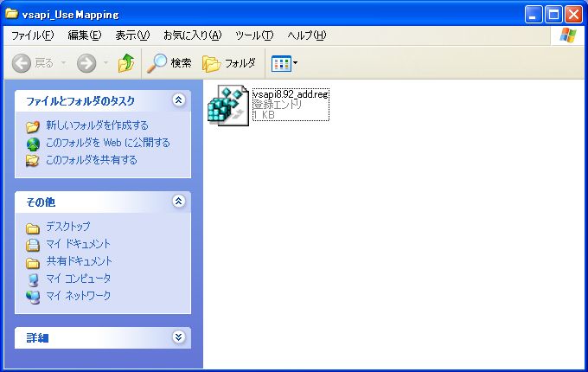
Task: Open マイ ネットワーク link
Action: tap(78, 296)
